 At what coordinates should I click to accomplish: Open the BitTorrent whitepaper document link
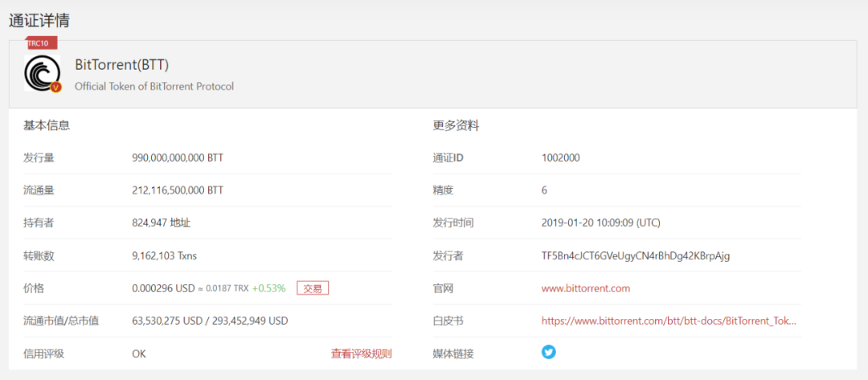669,321
